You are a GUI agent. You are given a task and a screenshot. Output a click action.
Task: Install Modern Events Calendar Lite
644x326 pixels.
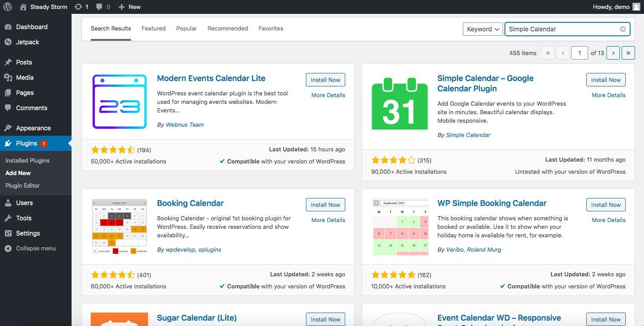pos(326,80)
